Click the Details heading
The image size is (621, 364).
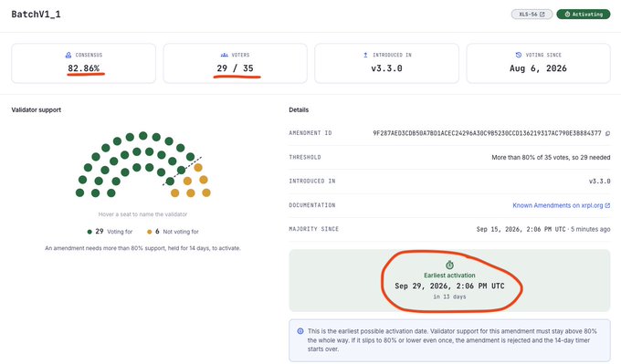(299, 110)
